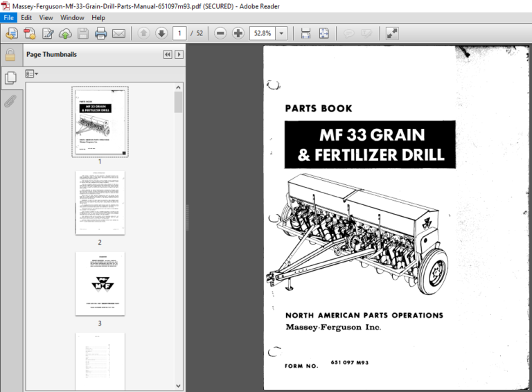The image size is (532, 392).
Task: Open the thumbnails options dropdown
Action: point(31,73)
